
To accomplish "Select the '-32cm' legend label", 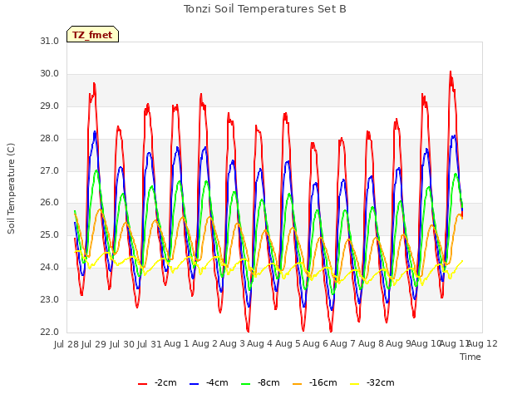I will point(381,382).
